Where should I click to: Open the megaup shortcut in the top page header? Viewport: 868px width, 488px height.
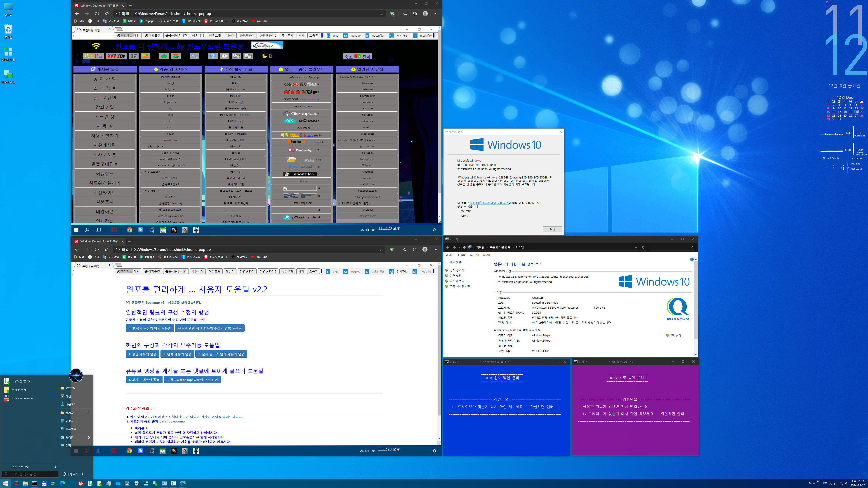[352, 36]
